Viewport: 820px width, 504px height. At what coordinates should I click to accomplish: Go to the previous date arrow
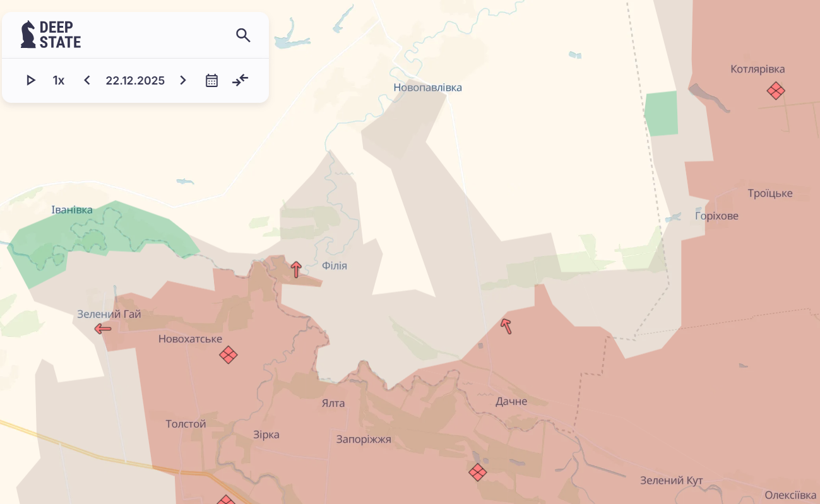(x=87, y=80)
